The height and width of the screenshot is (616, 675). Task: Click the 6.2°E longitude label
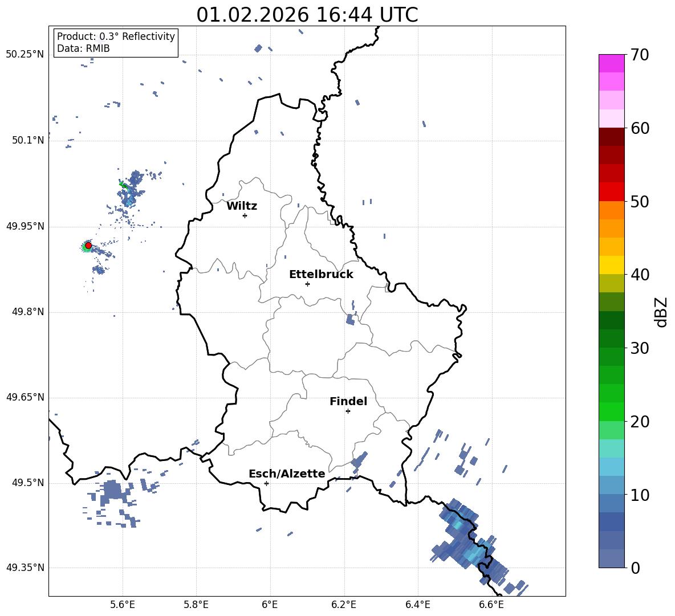344,605
